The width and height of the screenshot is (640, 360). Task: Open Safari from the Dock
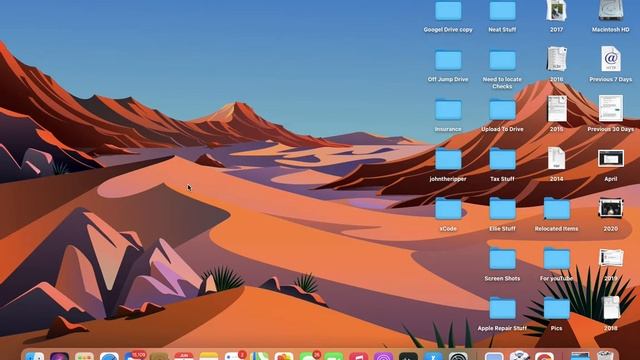pos(109,356)
